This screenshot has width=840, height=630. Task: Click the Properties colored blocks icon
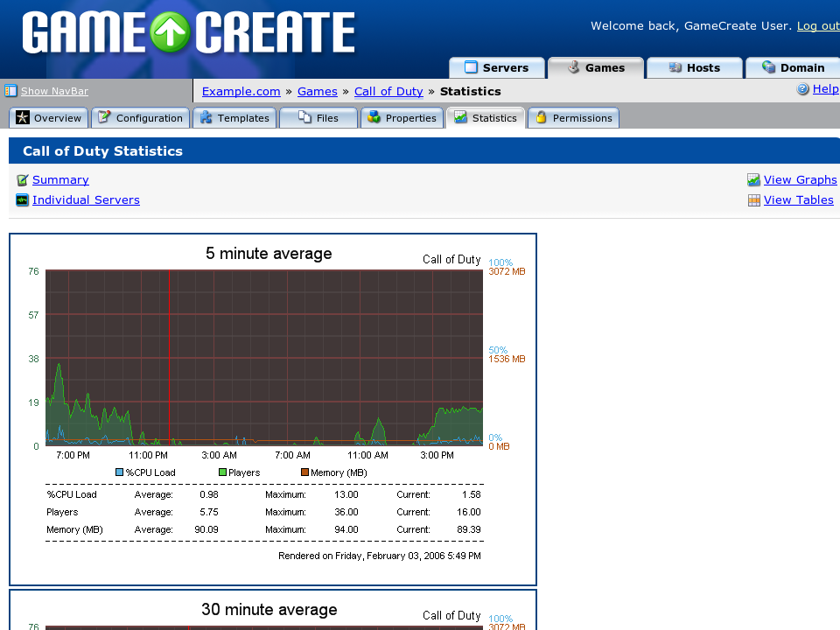(374, 117)
